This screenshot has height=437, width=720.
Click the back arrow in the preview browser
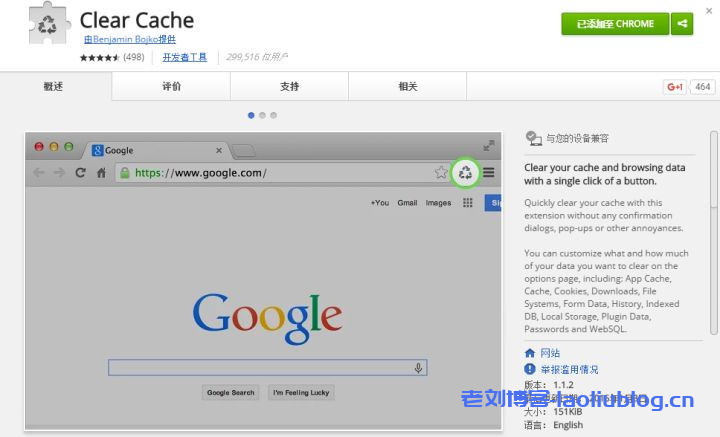pyautogui.click(x=39, y=173)
